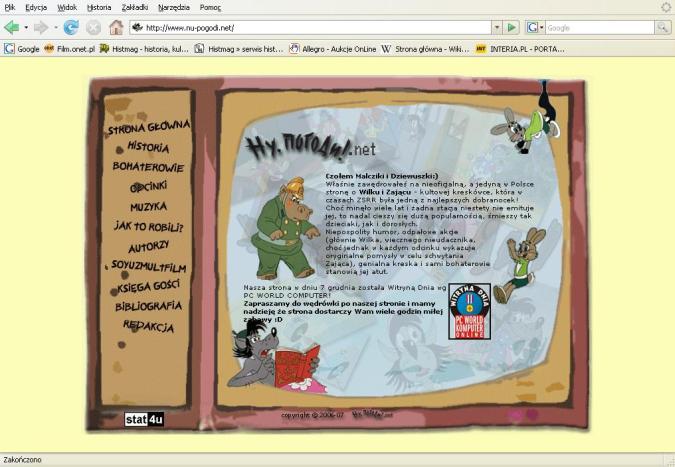The height and width of the screenshot is (467, 675).
Task: Click the Google search input field
Action: (x=600, y=28)
